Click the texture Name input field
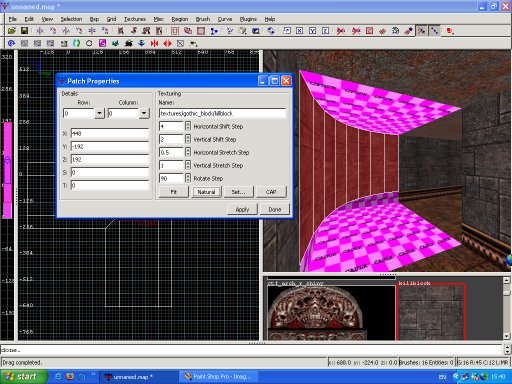This screenshot has width=512, height=384. pyautogui.click(x=222, y=113)
